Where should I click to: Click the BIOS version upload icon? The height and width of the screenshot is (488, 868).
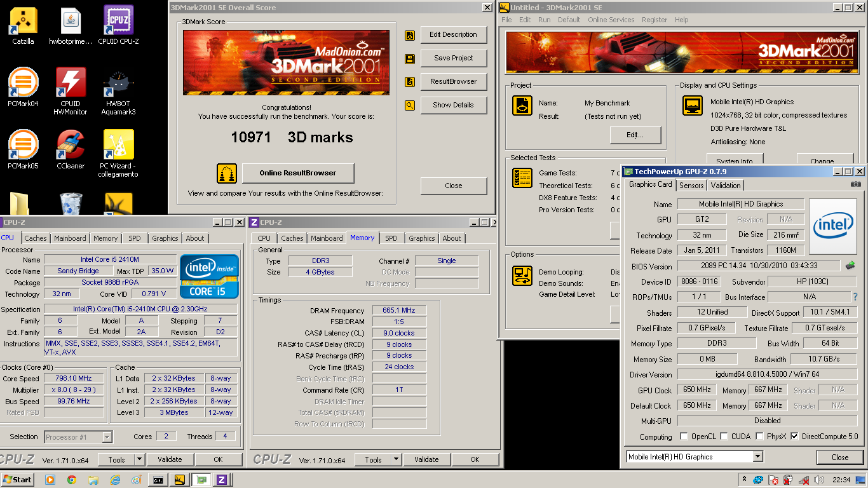[850, 265]
